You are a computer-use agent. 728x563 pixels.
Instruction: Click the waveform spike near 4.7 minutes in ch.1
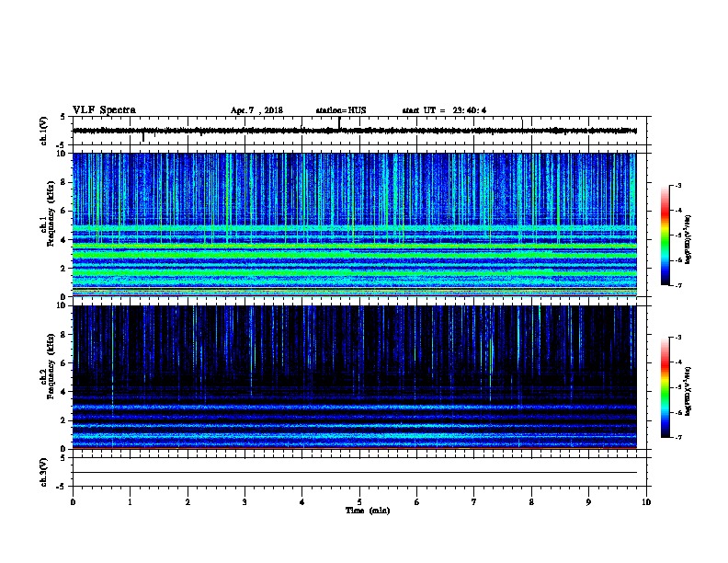pyautogui.click(x=339, y=123)
